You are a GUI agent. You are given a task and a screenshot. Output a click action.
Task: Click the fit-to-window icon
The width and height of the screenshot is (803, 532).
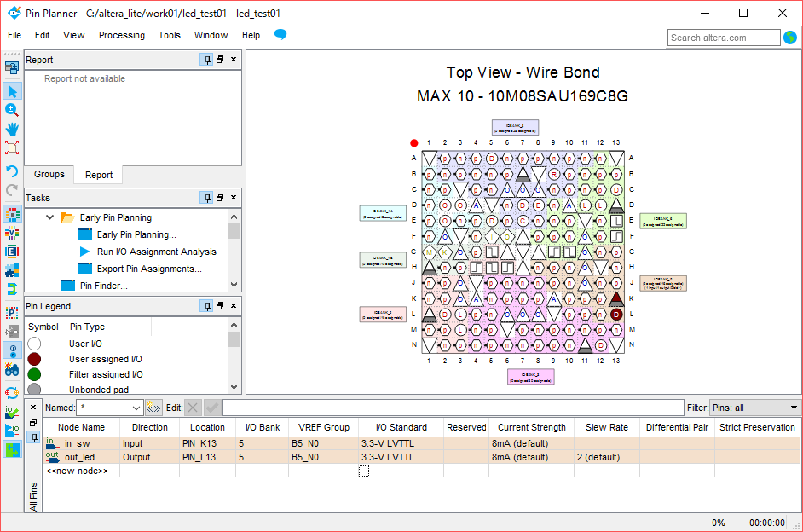(x=12, y=147)
